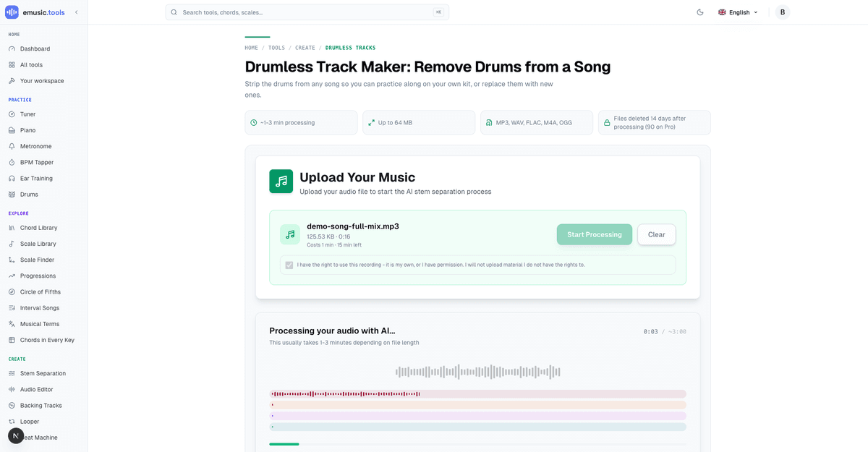Screen dimensions: 868x452
Task: Click the Dashboard gauge icon
Action: point(12,48)
